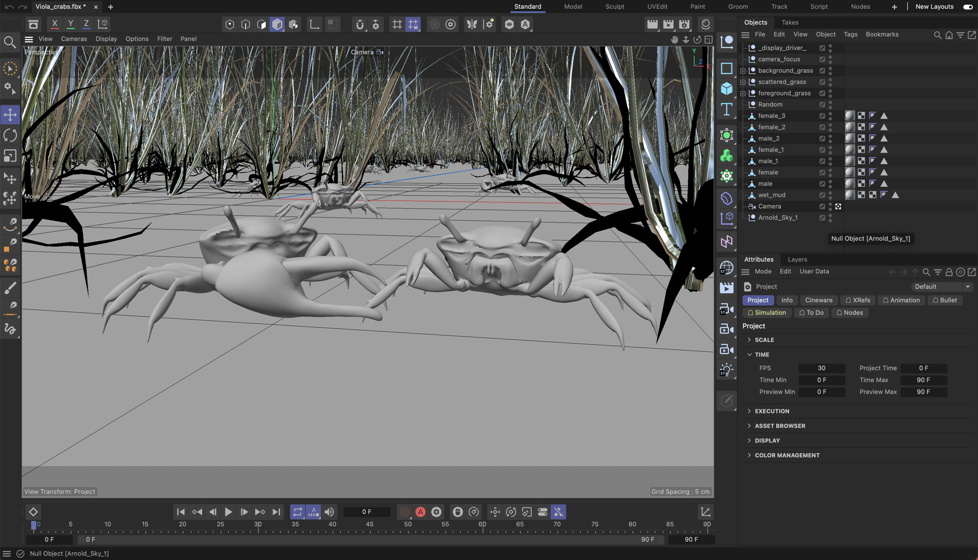Expand the scattered_grass hierarchy
This screenshot has width=978, height=560.
[743, 82]
